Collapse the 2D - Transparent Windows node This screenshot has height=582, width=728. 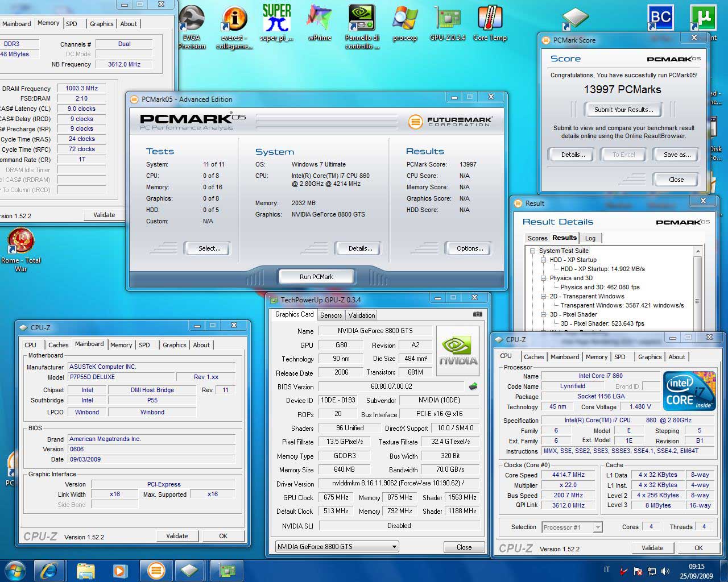click(544, 296)
